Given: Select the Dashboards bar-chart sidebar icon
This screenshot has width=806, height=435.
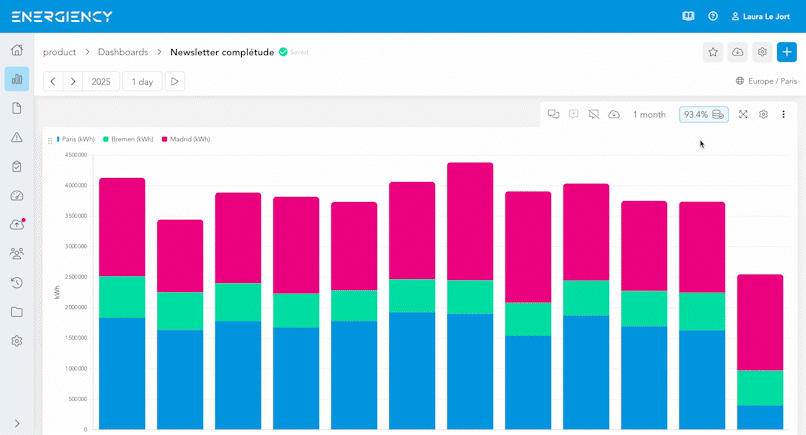Looking at the screenshot, I should [17, 79].
